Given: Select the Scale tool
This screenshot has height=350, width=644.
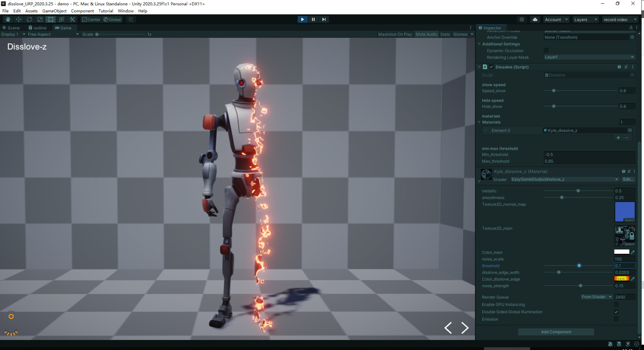Looking at the screenshot, I should point(40,19).
